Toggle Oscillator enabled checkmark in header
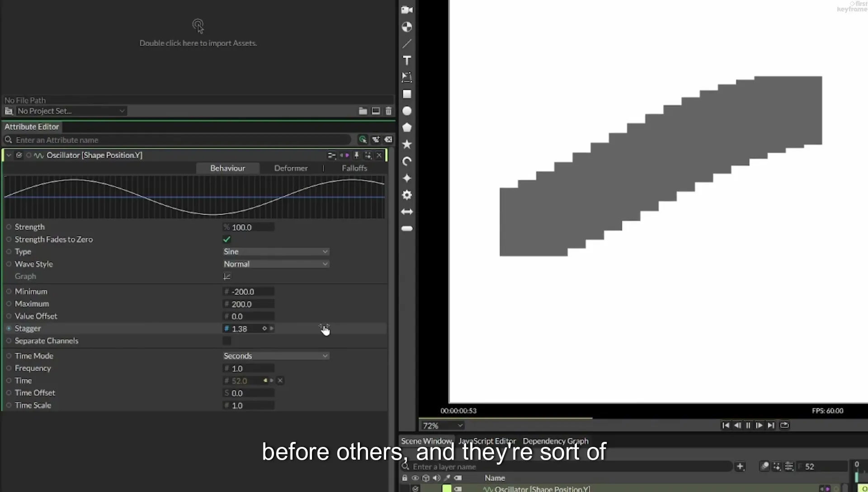The image size is (868, 492). point(19,155)
